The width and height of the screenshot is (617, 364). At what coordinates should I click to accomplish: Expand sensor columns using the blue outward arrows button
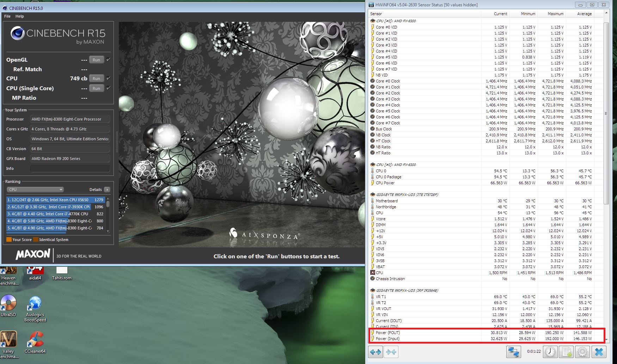(x=375, y=352)
